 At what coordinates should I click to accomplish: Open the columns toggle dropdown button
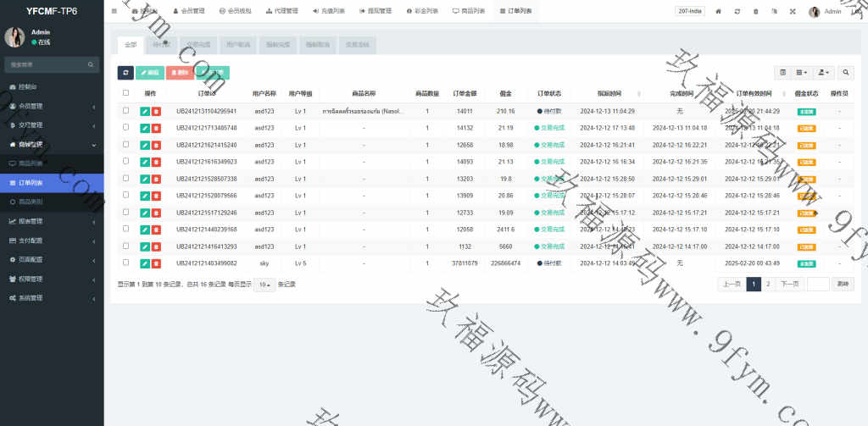[802, 73]
